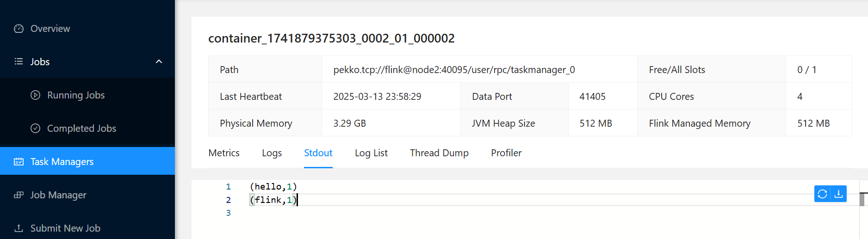The width and height of the screenshot is (868, 239).
Task: Click the Running Jobs play icon
Action: tap(35, 95)
